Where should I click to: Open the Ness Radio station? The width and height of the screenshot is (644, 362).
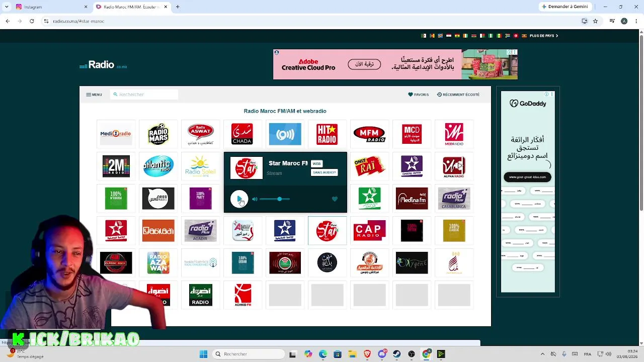pyautogui.click(x=158, y=198)
